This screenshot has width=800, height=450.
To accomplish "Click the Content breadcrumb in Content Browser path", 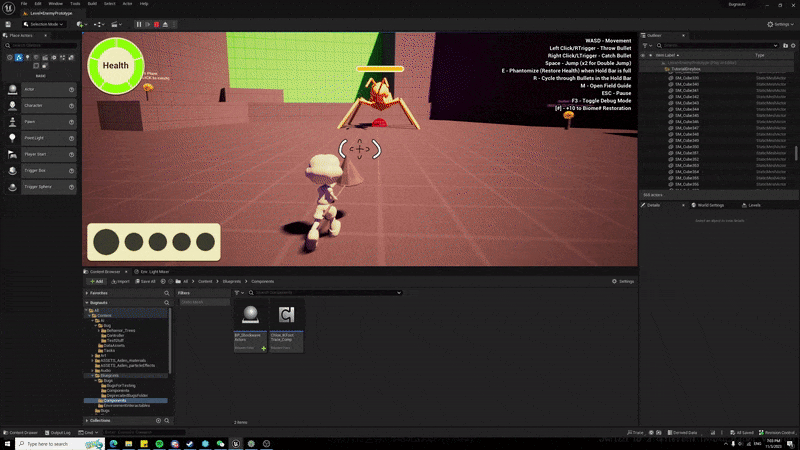I will (x=205, y=282).
